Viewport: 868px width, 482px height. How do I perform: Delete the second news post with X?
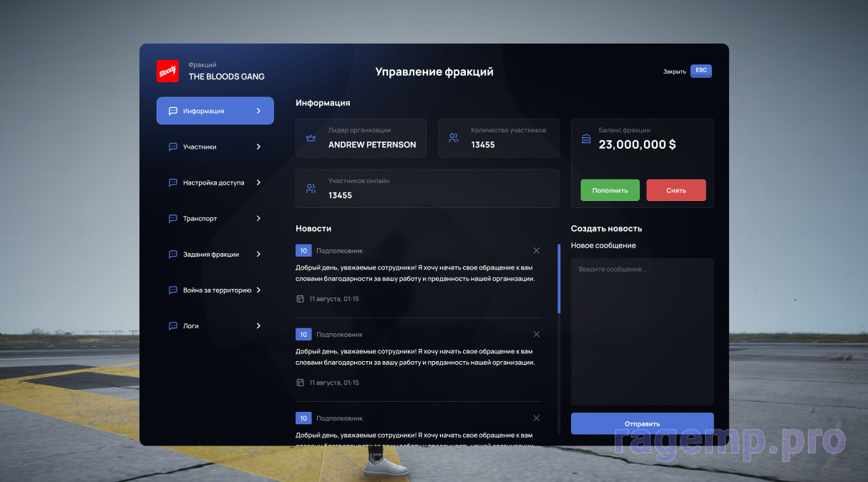[537, 334]
